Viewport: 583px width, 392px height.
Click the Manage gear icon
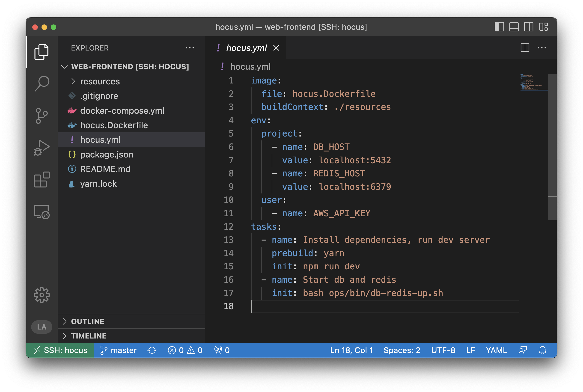42,295
